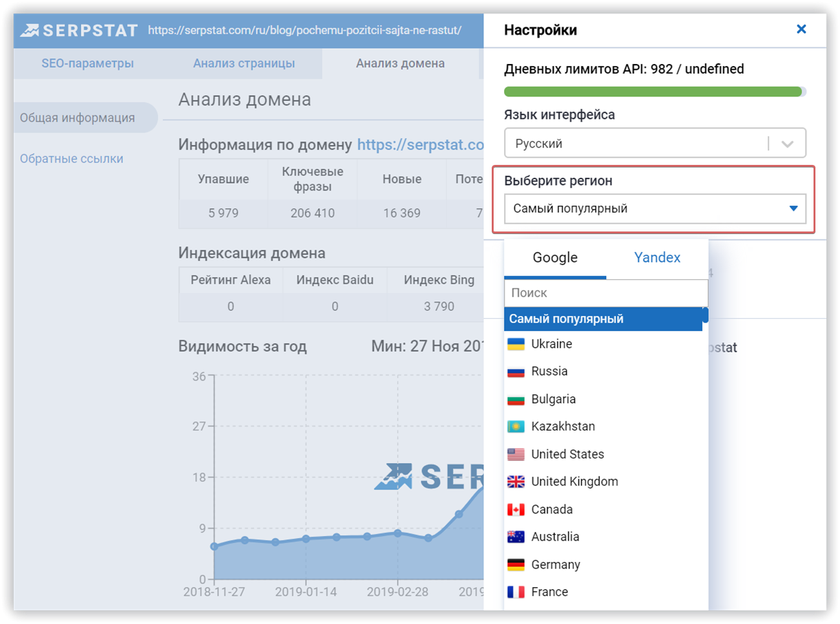Click the 2019-01-14 date label on chart
Screen dimensions: 840x624
[306, 592]
